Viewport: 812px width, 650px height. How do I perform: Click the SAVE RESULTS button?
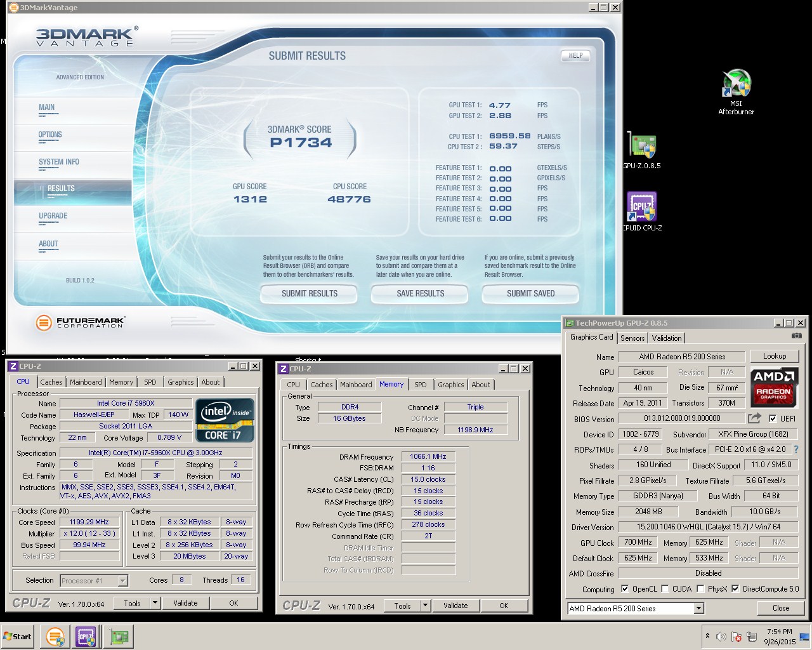pos(420,293)
